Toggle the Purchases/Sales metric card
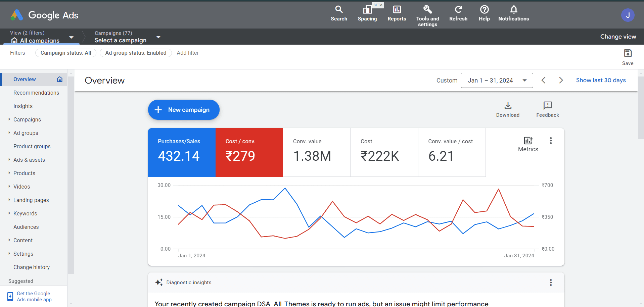Viewport: 644px width, 307px height. [x=182, y=152]
